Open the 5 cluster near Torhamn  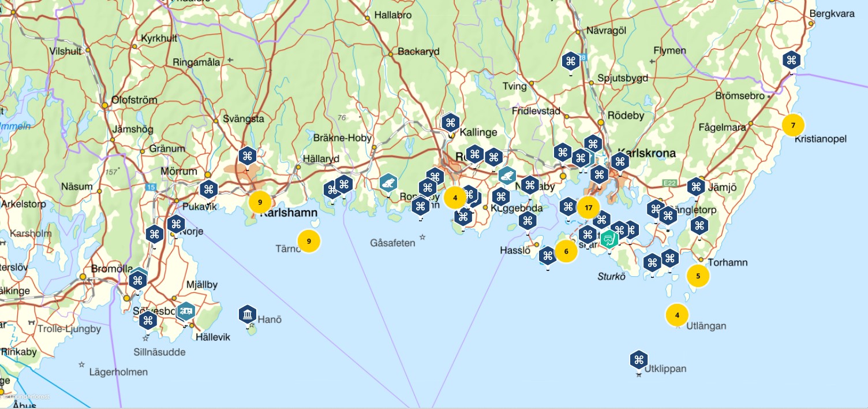[x=698, y=276]
